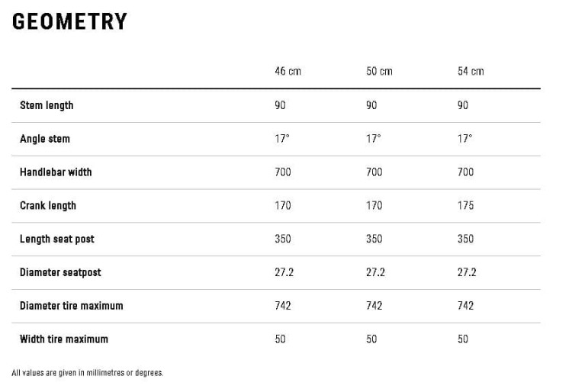Viewport: 572px width, 392px height.
Task: Select the 54 cm column header
Action: [471, 71]
